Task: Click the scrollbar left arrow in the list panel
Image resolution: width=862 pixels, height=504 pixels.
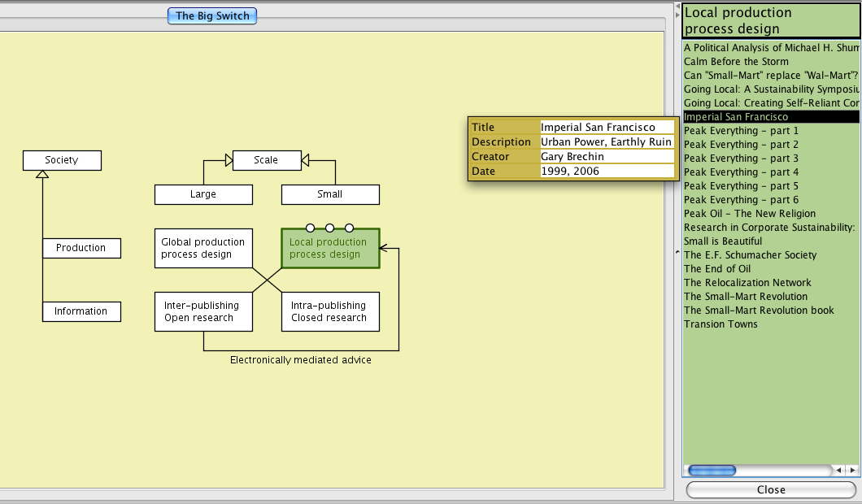Action: 839,470
